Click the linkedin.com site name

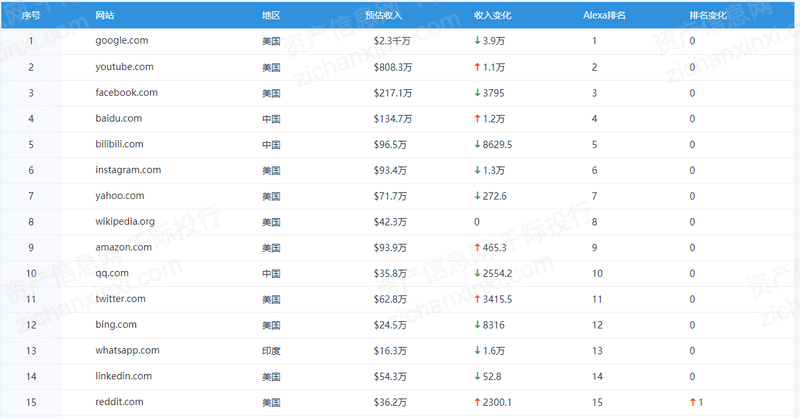point(123,376)
